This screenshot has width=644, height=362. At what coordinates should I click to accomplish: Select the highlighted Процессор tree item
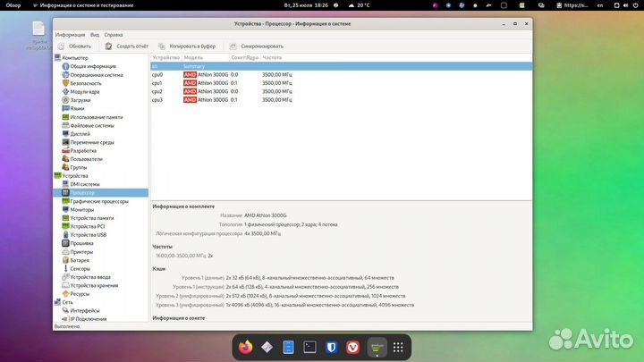coord(100,192)
